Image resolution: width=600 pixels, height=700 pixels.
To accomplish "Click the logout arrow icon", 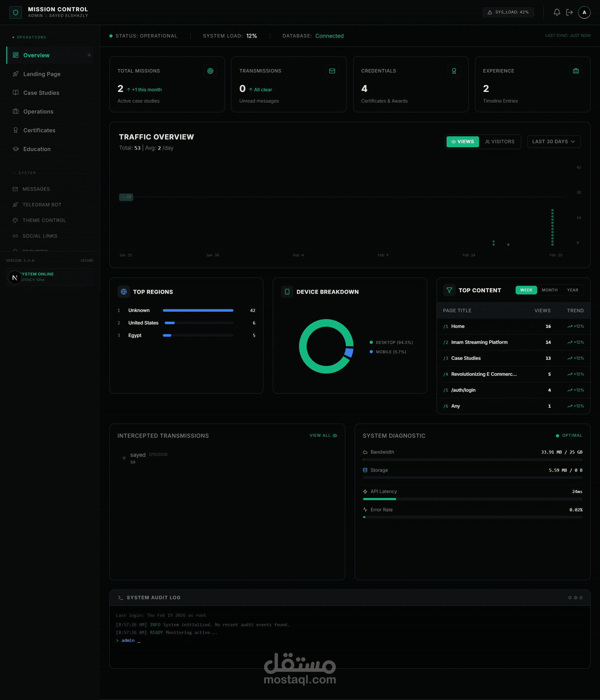I will 569,13.
